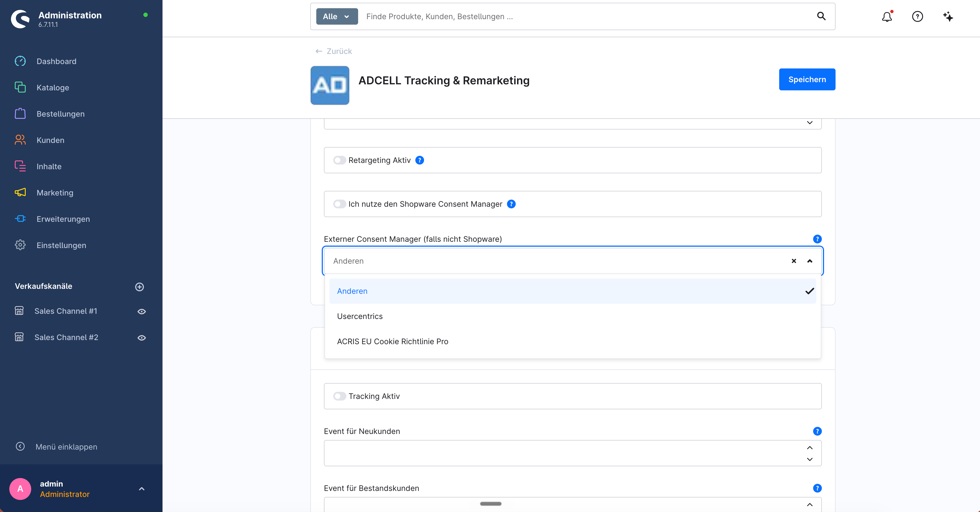The height and width of the screenshot is (512, 980).
Task: Click the Einstellungen gear icon
Action: (x=20, y=245)
